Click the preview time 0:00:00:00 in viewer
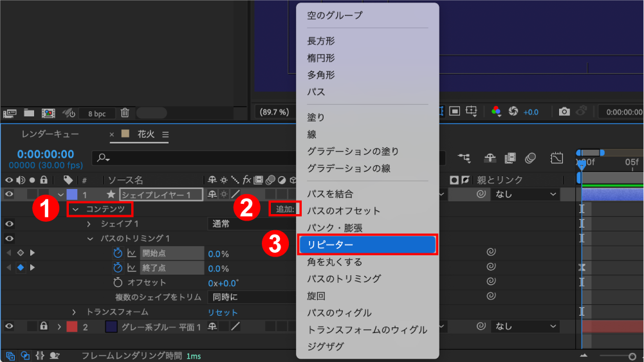644x362 pixels. point(624,112)
